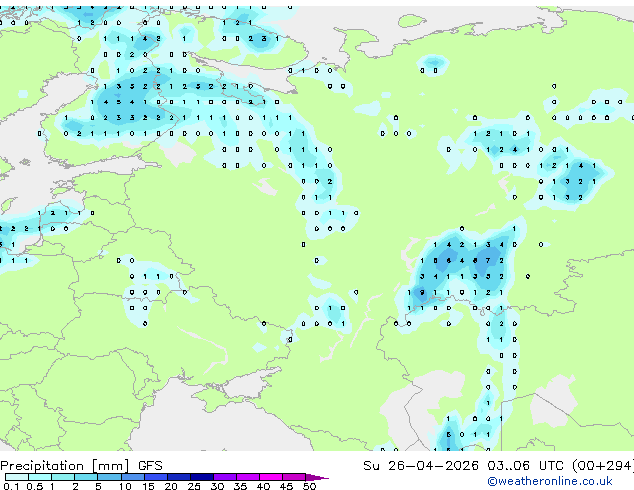
Task: Click the 20–25 mm legend color swatch
Action: point(179,477)
